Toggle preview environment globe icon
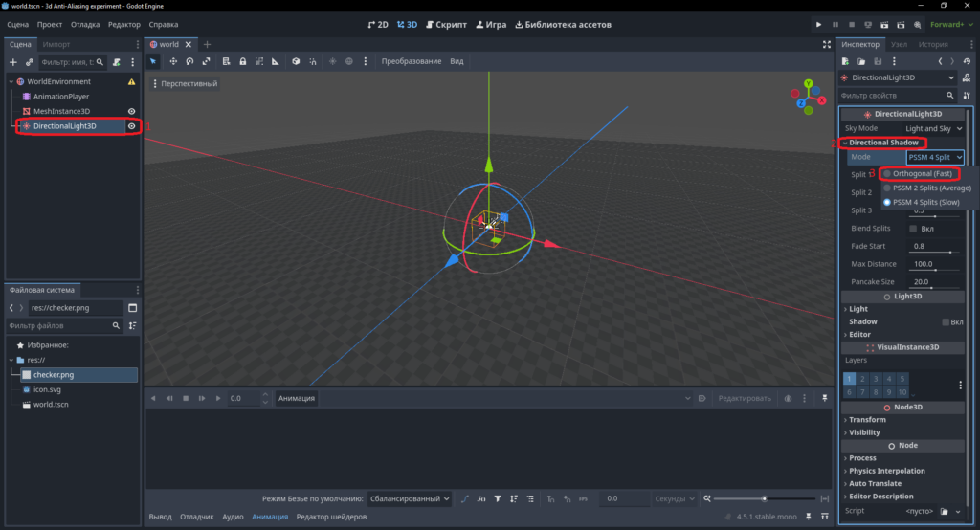 tap(348, 61)
